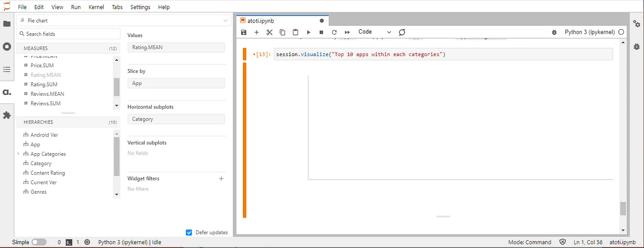644x248 pixels.
Task: Click the Search fields input
Action: click(x=68, y=34)
